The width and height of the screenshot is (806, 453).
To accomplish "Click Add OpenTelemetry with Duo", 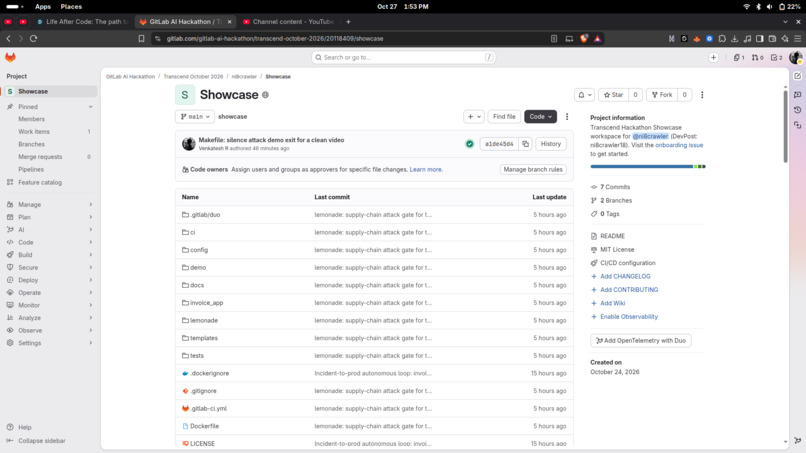I will (x=640, y=340).
